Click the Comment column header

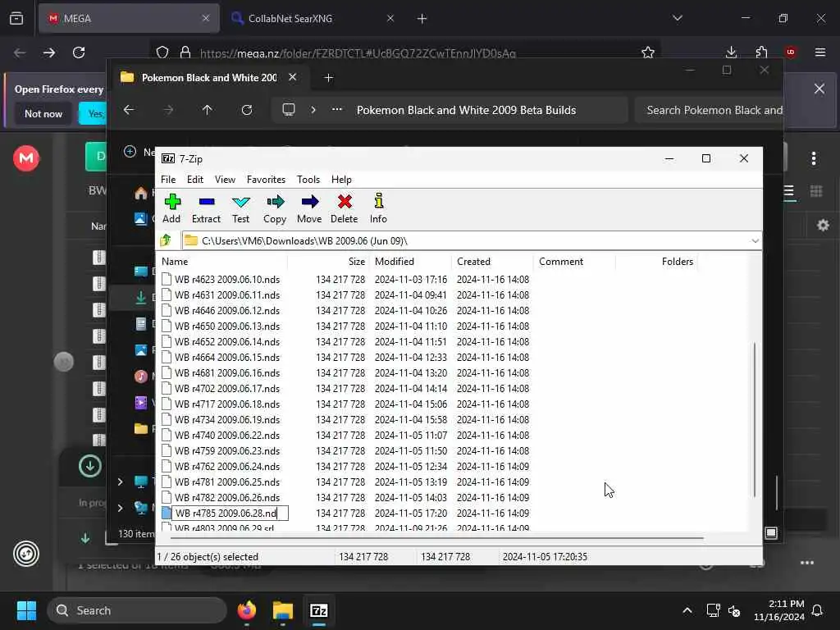[x=574, y=262]
